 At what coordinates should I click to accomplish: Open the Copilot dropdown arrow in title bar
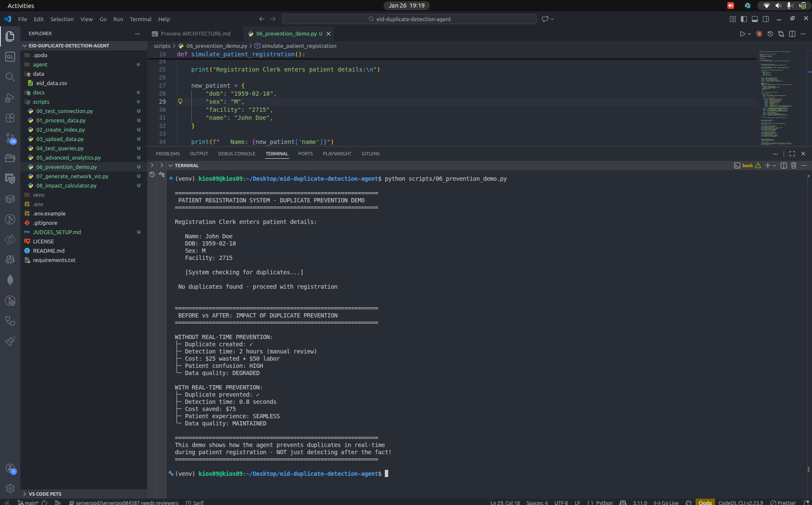click(x=552, y=19)
